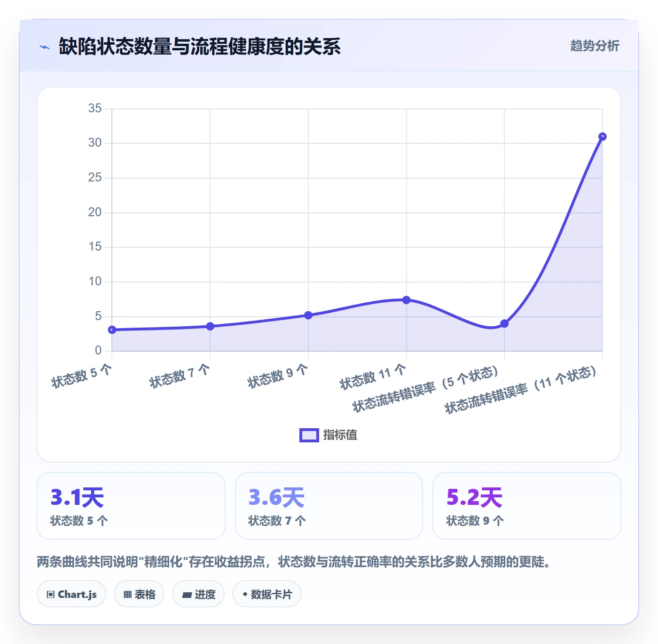Toggle the 指标值 legend color box
The image size is (658, 644).
(309, 435)
